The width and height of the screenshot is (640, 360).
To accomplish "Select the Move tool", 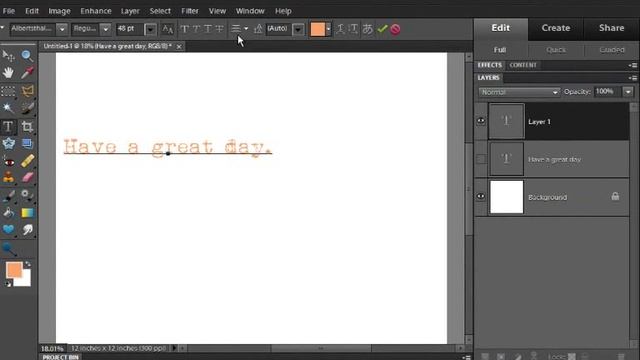I will coord(8,55).
